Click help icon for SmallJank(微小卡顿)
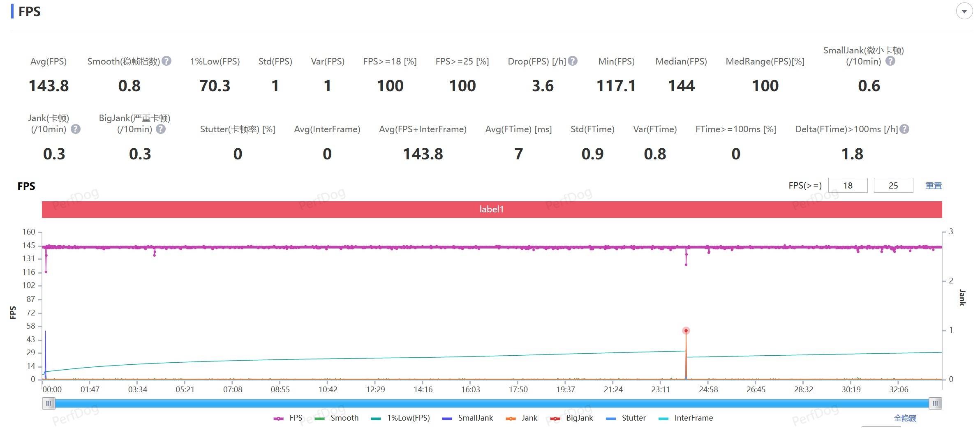This screenshot has height=428, width=980. tap(890, 61)
